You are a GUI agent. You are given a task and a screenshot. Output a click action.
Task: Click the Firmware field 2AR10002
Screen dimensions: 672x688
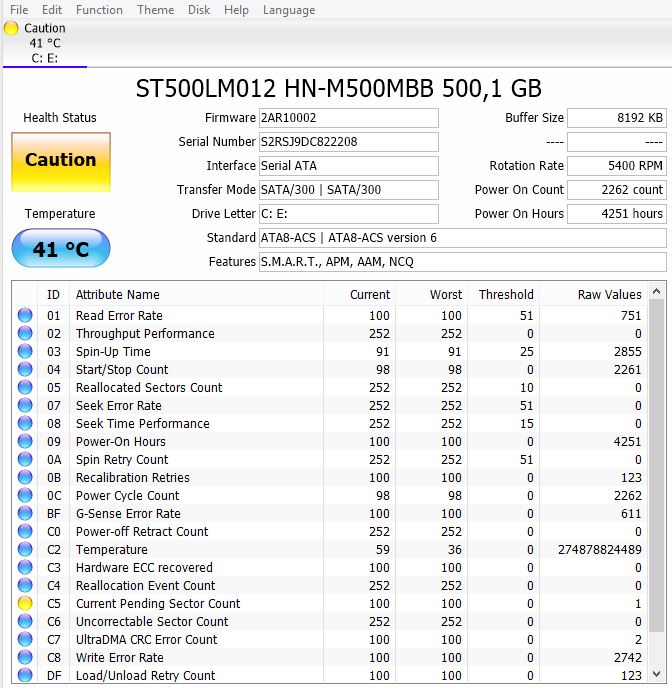349,118
